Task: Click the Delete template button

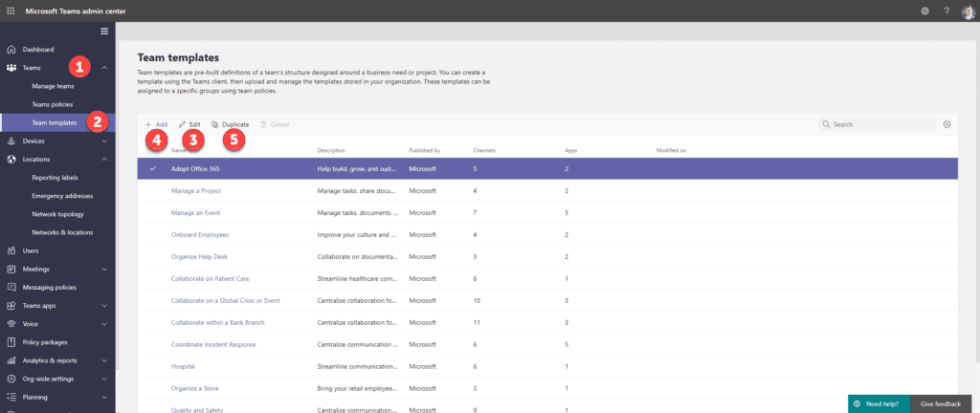Action: coord(275,124)
